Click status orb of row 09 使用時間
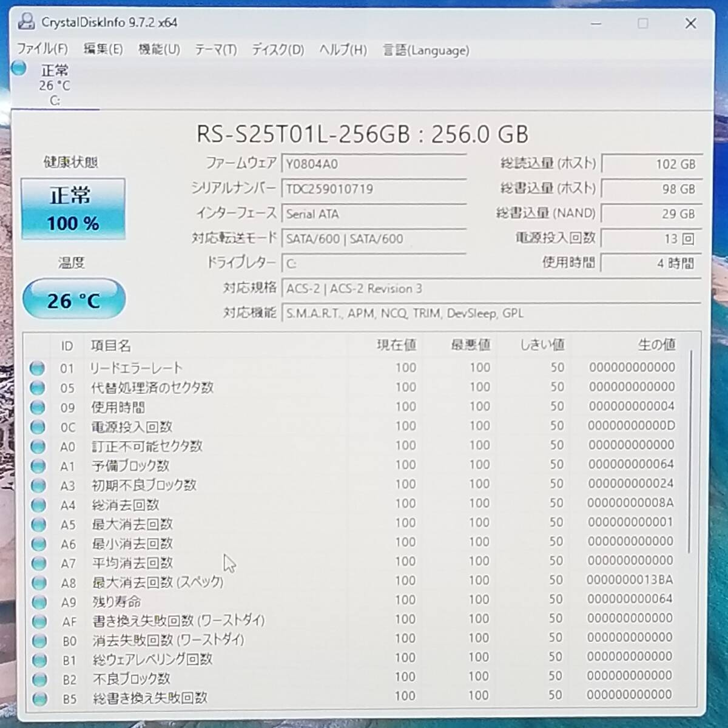The width and height of the screenshot is (728, 728). pyautogui.click(x=38, y=407)
